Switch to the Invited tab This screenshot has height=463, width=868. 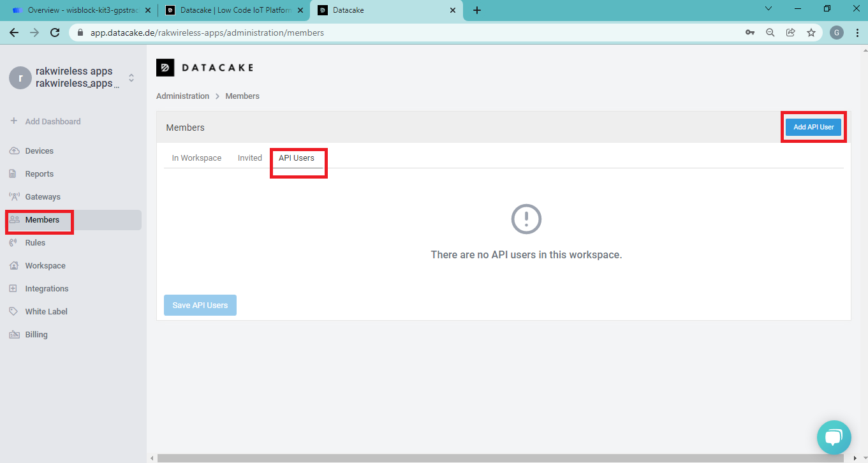click(x=250, y=158)
